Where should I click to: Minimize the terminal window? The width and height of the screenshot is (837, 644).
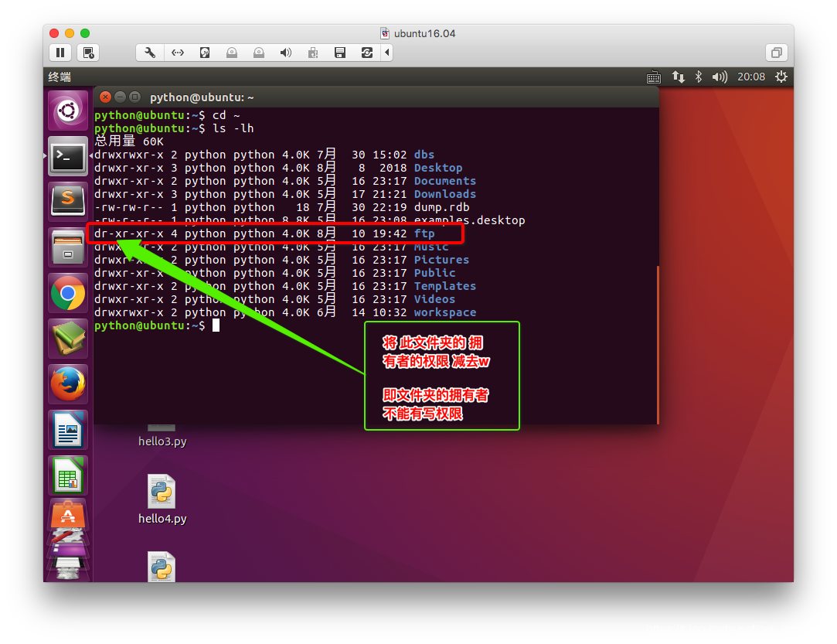pyautogui.click(x=120, y=97)
